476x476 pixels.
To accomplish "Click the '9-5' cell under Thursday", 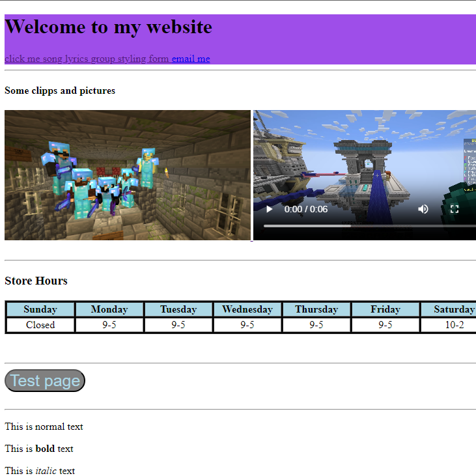I will tap(316, 325).
